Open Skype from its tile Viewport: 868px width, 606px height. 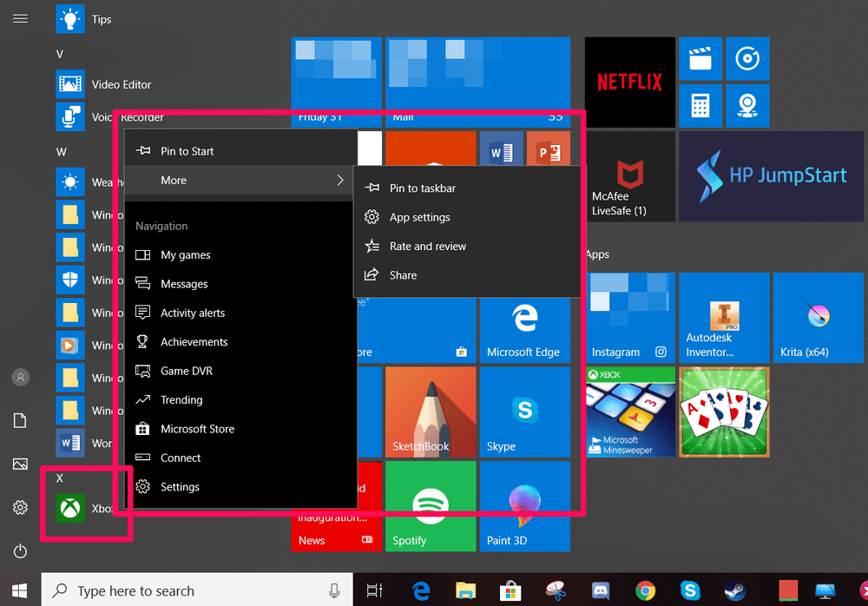coord(524,412)
